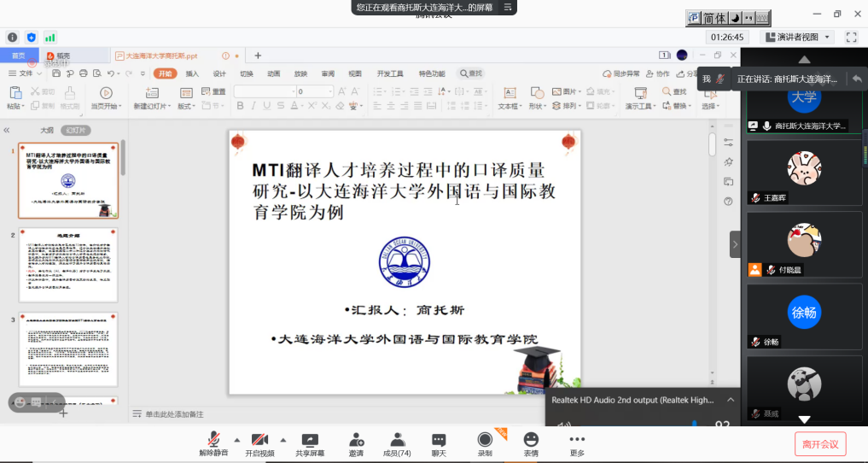Click the meeting info icon
The width and height of the screenshot is (868, 463).
coord(12,38)
